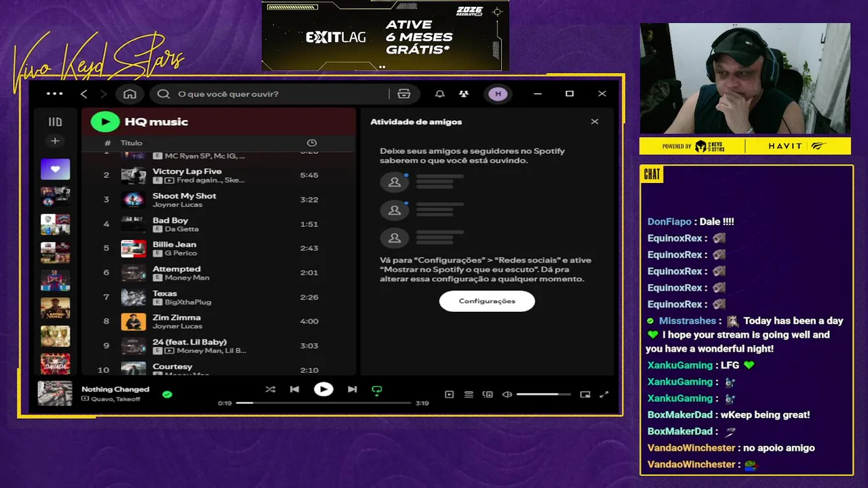The width and height of the screenshot is (868, 488).
Task: Open the Spotify Home page
Action: coord(130,94)
